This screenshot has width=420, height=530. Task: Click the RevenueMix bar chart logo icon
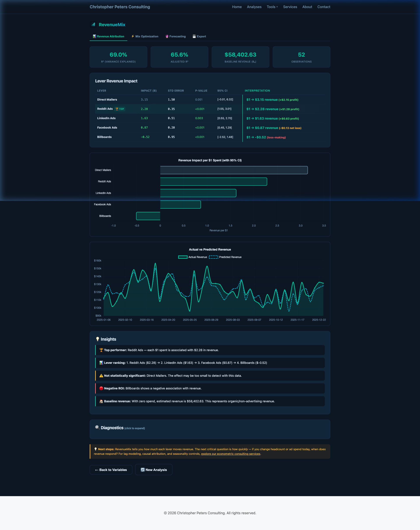93,24
